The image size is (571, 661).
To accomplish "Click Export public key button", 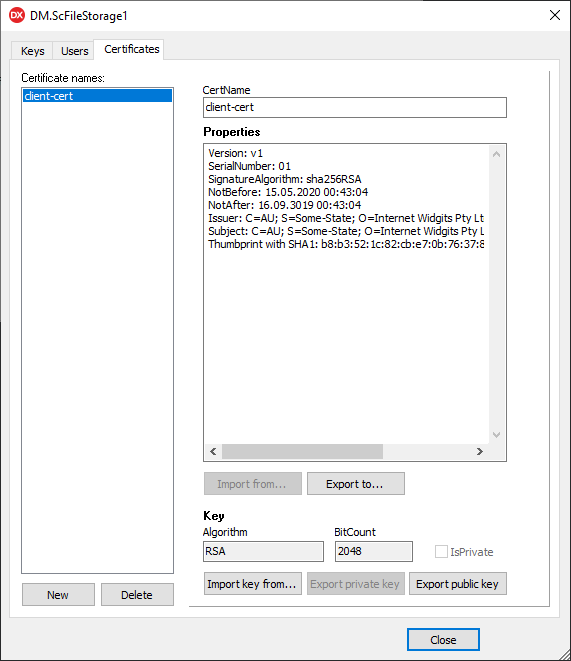I will tap(458, 584).
